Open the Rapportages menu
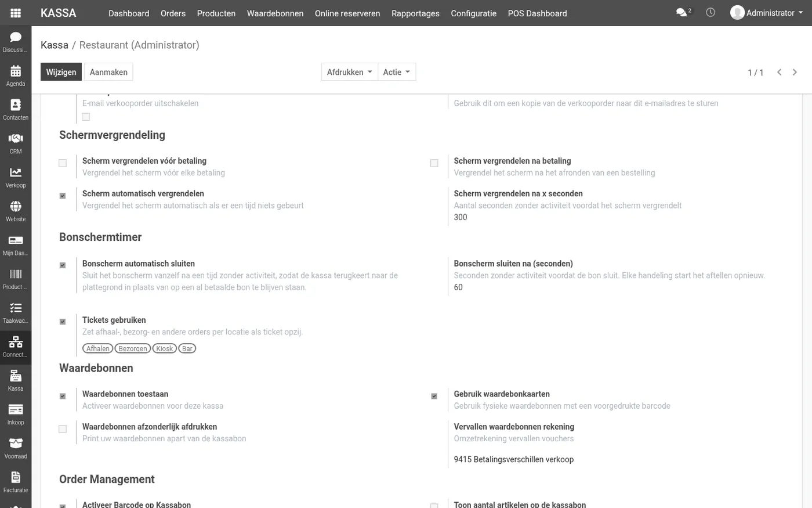This screenshot has height=508, width=812. coord(415,13)
